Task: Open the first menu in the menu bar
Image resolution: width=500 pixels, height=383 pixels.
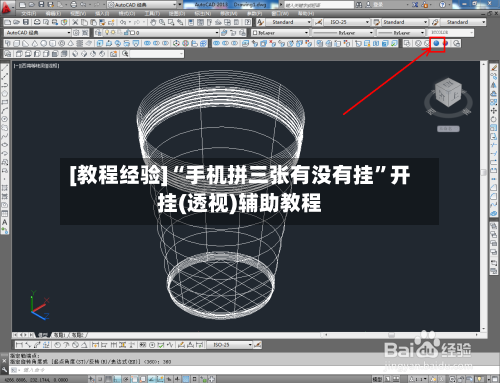Action: 29,14
